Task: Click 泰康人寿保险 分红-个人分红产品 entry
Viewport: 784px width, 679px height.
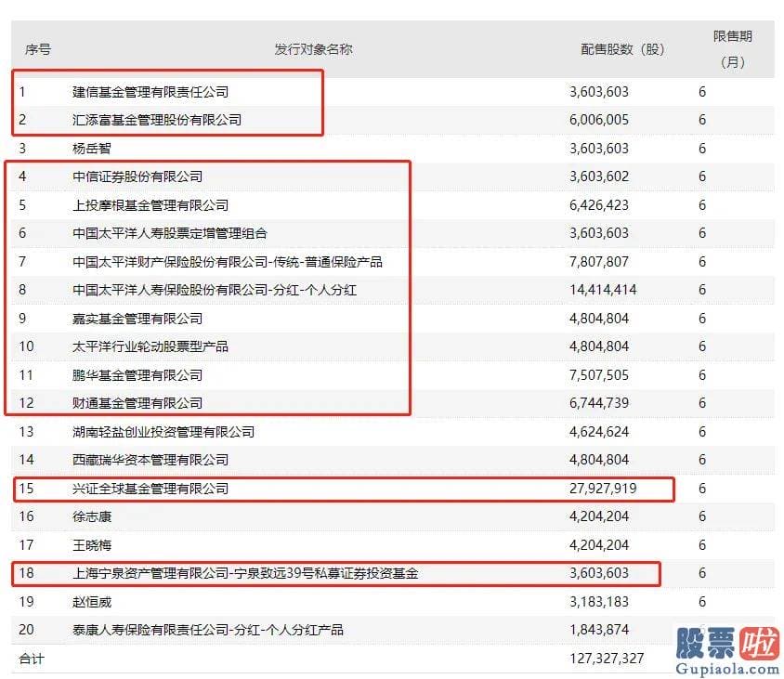Action: pyautogui.click(x=208, y=630)
